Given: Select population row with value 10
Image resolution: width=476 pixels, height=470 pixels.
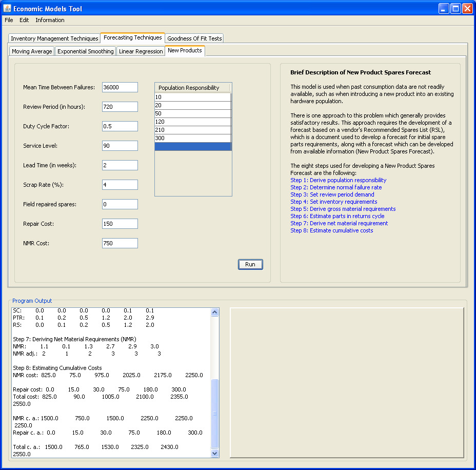Looking at the screenshot, I should pyautogui.click(x=193, y=97).
